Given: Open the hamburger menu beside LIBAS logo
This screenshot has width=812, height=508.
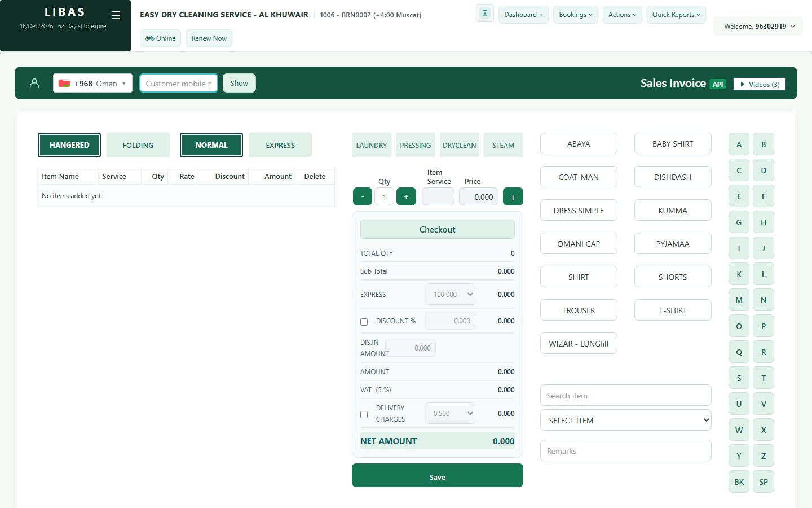Looking at the screenshot, I should (x=116, y=15).
